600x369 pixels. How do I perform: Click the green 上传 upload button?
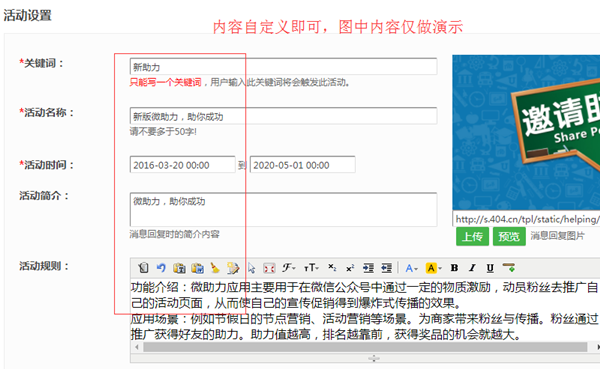(472, 237)
